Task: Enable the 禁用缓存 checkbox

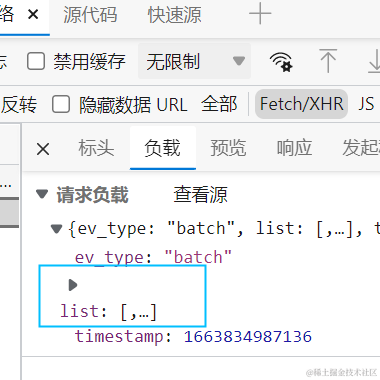Action: pyautogui.click(x=36, y=61)
